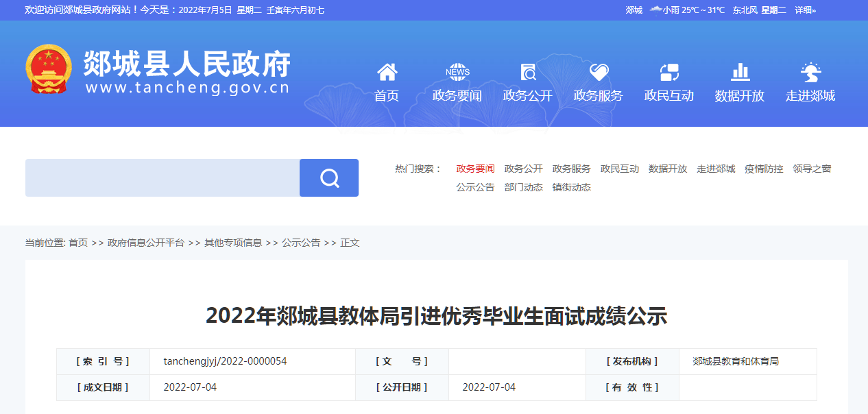Open the 政务要闻 navigation menu item
Image resolution: width=868 pixels, height=414 pixels.
[x=457, y=96]
